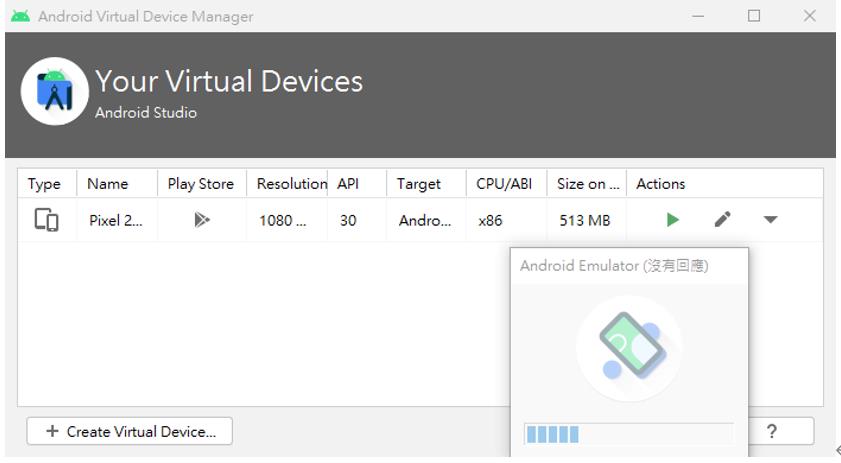
Task: Sort by the CPU/ABI column header
Action: click(505, 184)
